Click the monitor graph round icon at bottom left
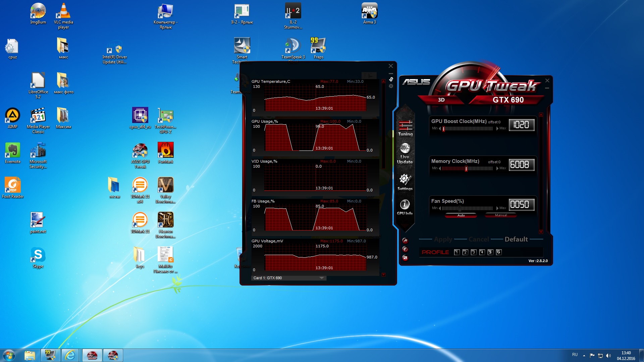644x362 pixels. tap(405, 258)
